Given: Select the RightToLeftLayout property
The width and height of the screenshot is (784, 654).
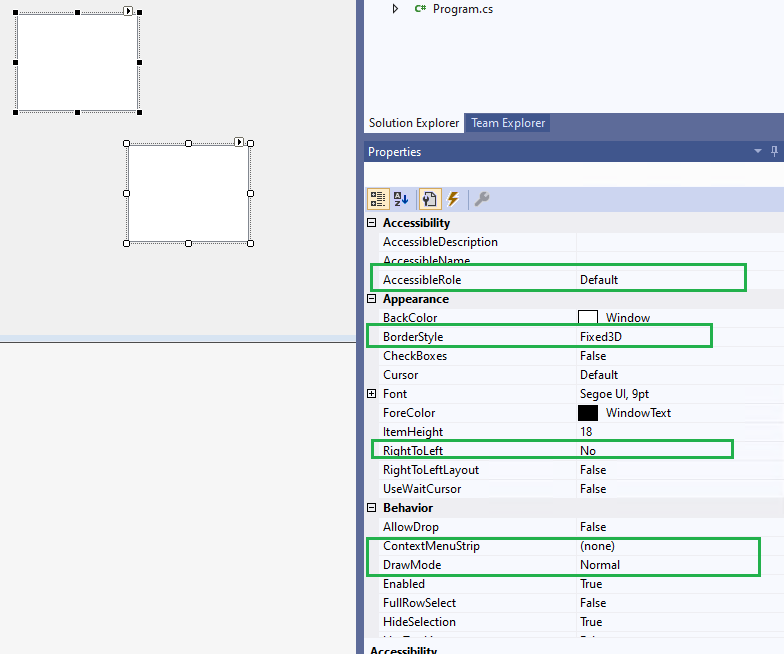Looking at the screenshot, I should (430, 470).
